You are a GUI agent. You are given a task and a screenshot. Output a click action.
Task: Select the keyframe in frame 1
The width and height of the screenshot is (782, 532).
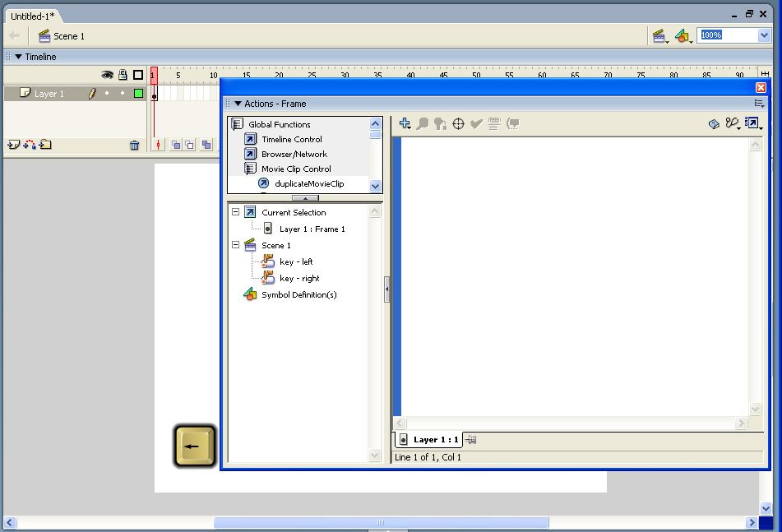pyautogui.click(x=154, y=93)
